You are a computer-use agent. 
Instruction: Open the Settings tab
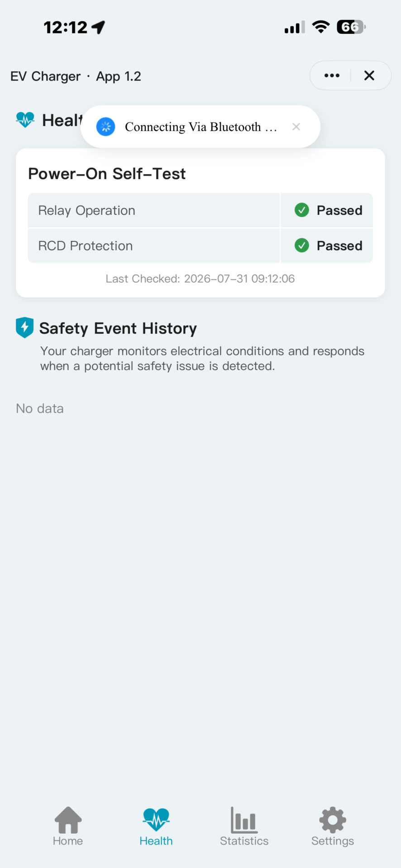tap(333, 827)
